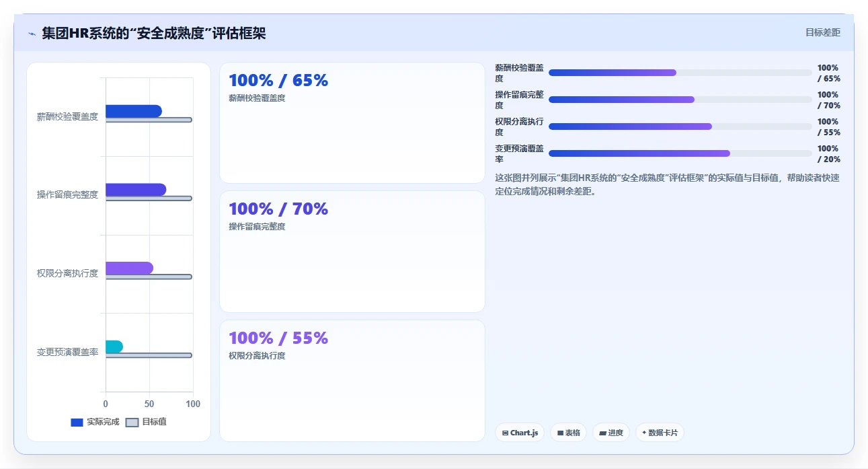Select the 进度 tag chip
The image size is (868, 469).
(611, 433)
